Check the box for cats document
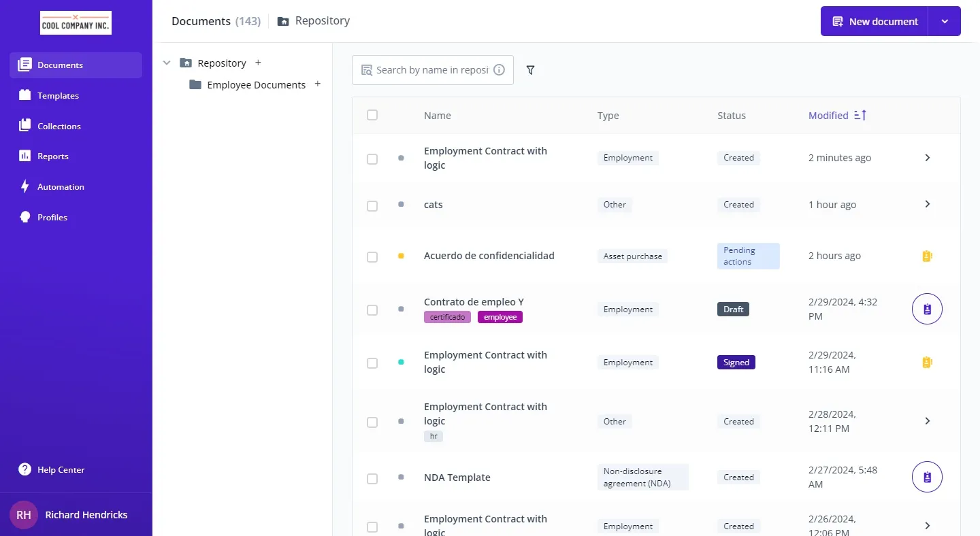Screen dimensions: 980x536 click(x=372, y=205)
